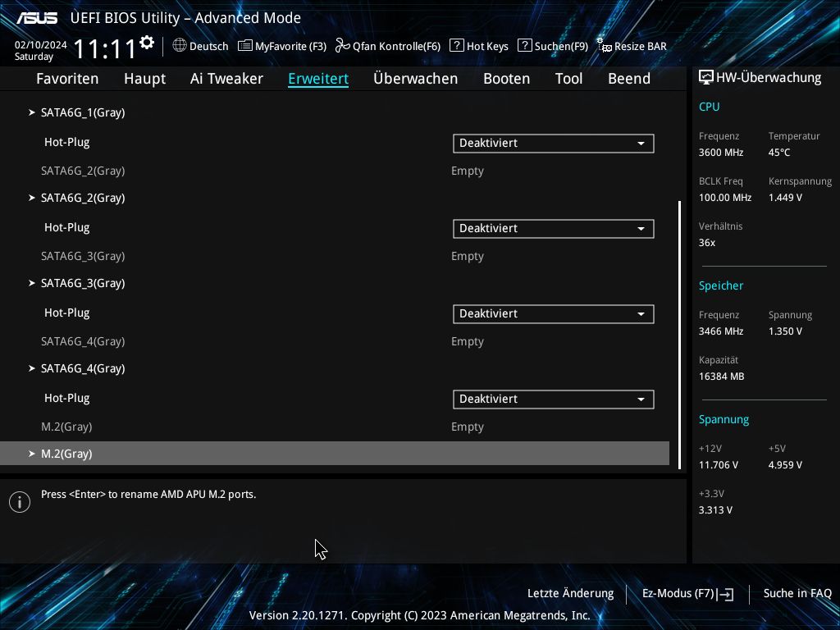Click the Hot-Plug label below SATA6G_1(Gray) submenu
The image size is (840, 630).
pyautogui.click(x=67, y=142)
